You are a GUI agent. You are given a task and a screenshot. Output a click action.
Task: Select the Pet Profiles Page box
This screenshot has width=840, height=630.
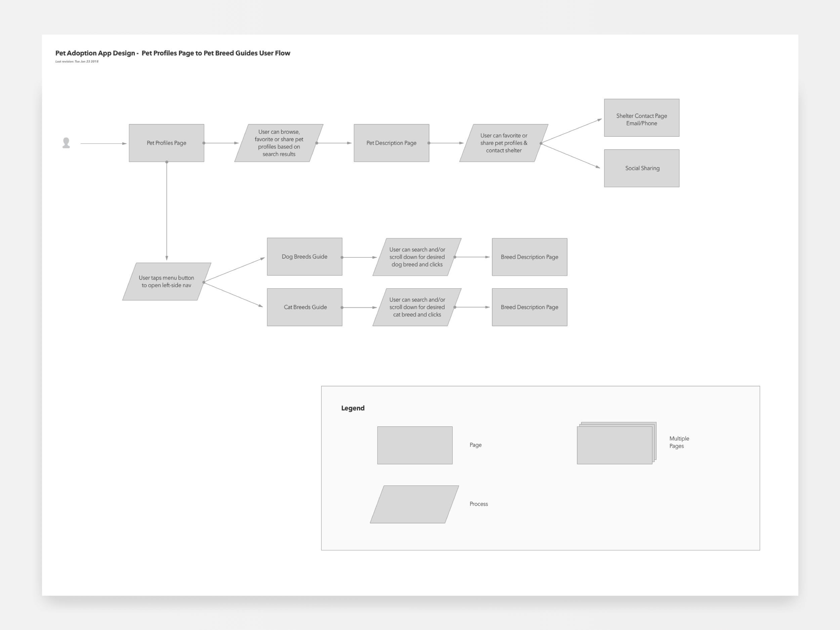click(166, 143)
